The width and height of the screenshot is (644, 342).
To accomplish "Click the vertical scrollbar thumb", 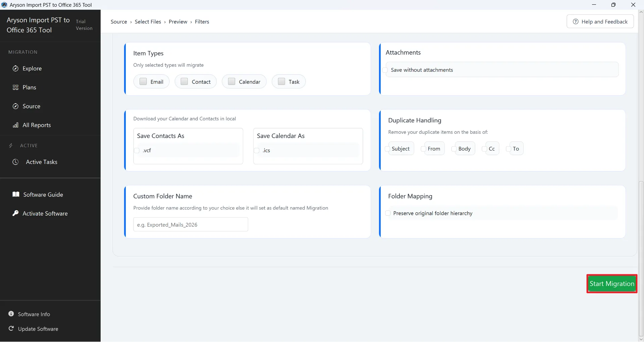I will coord(641,259).
